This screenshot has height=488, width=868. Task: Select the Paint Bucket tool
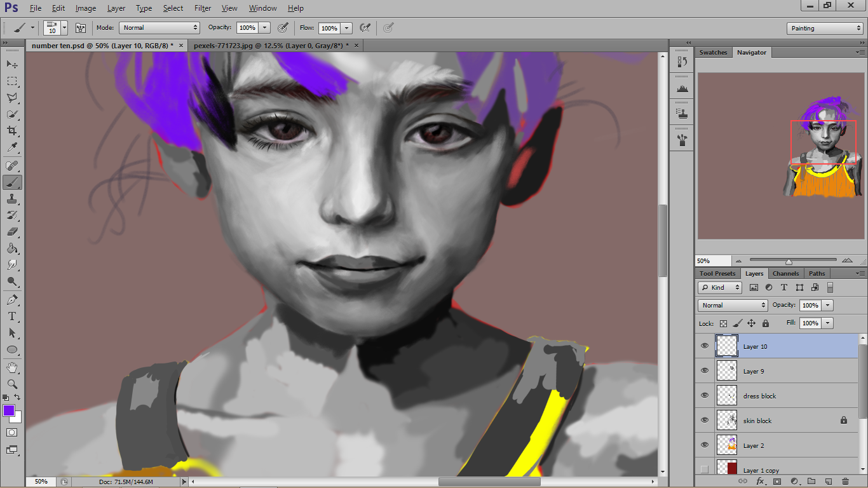pyautogui.click(x=12, y=248)
